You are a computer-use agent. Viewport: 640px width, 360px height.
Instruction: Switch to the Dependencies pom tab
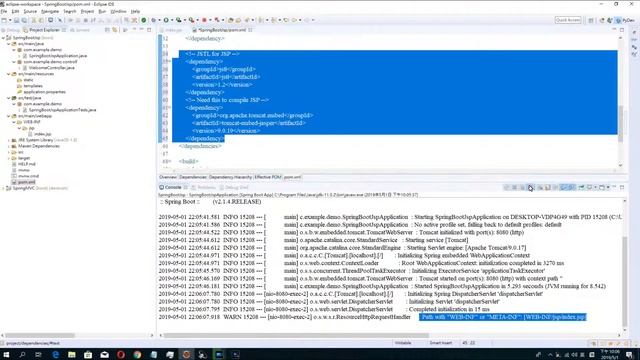point(193,177)
